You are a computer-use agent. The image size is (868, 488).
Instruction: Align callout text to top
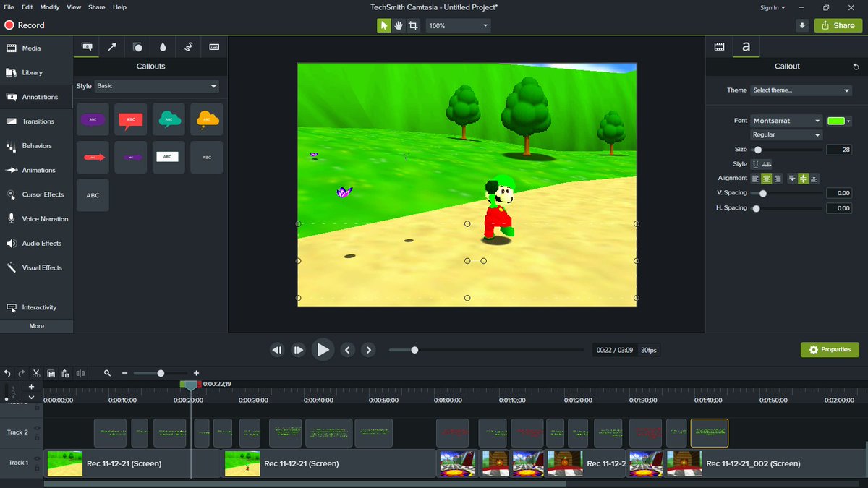click(x=792, y=179)
